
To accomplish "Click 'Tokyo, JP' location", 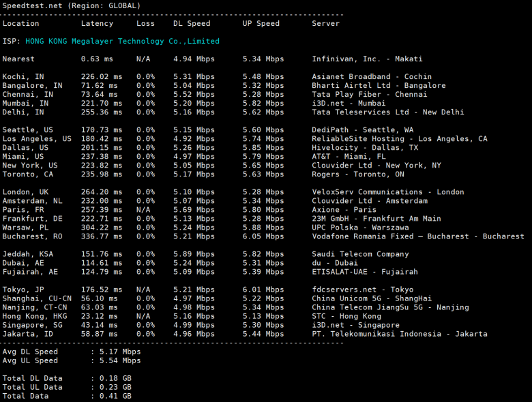I will click(x=23, y=290).
